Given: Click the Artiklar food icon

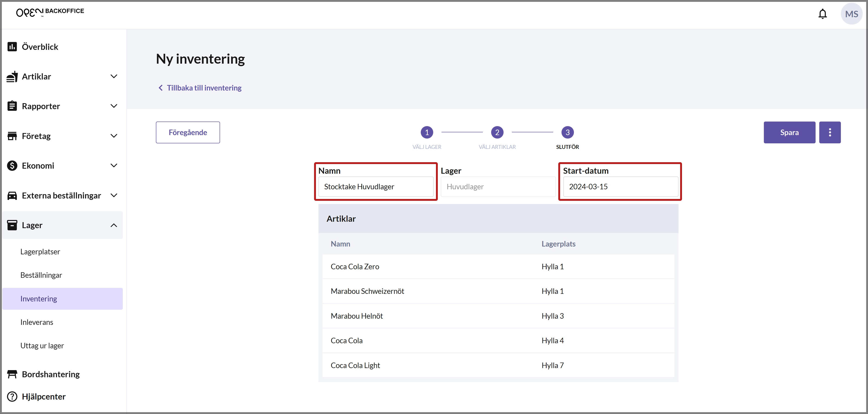Looking at the screenshot, I should (12, 77).
